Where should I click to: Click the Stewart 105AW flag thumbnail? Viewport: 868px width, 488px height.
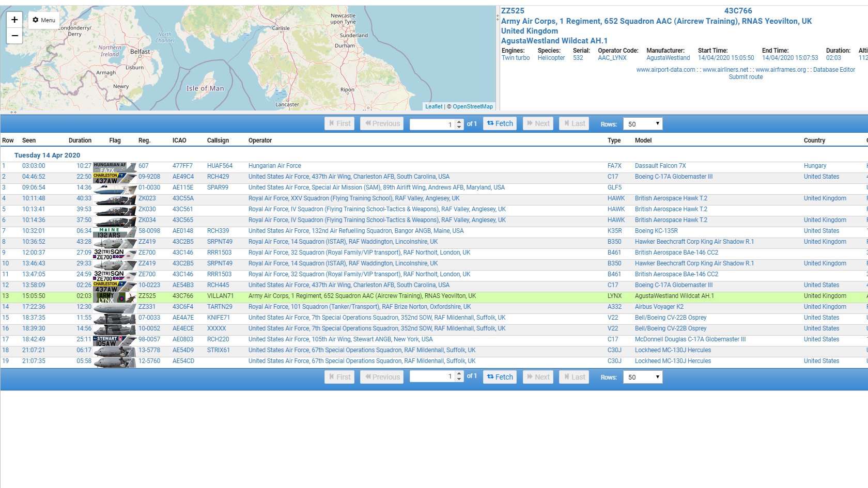tap(114, 341)
